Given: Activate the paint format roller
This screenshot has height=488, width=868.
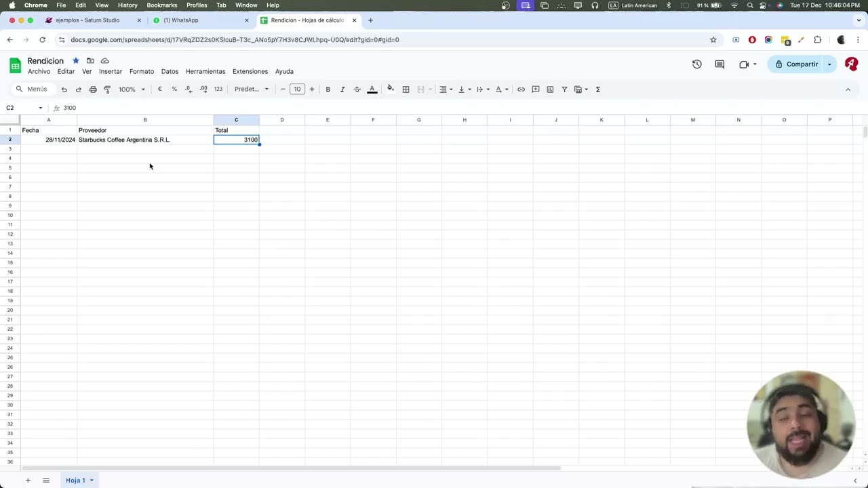Looking at the screenshot, I should tap(107, 89).
